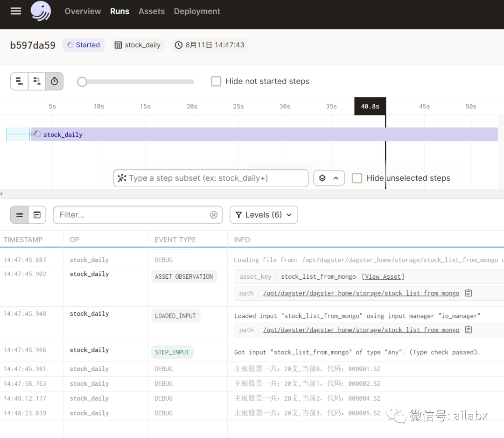The height and width of the screenshot is (438, 504).
Task: Enable Hide unselected steps checkbox
Action: pyautogui.click(x=357, y=178)
